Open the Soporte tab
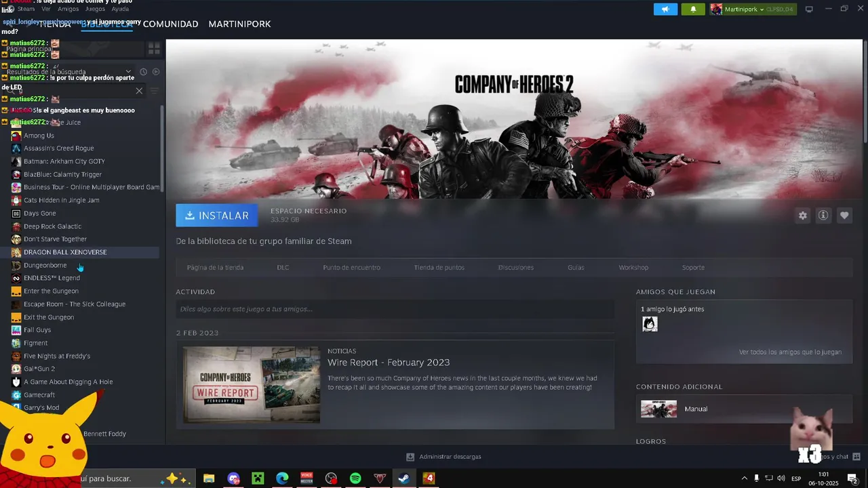The width and height of the screenshot is (868, 488). (x=693, y=268)
